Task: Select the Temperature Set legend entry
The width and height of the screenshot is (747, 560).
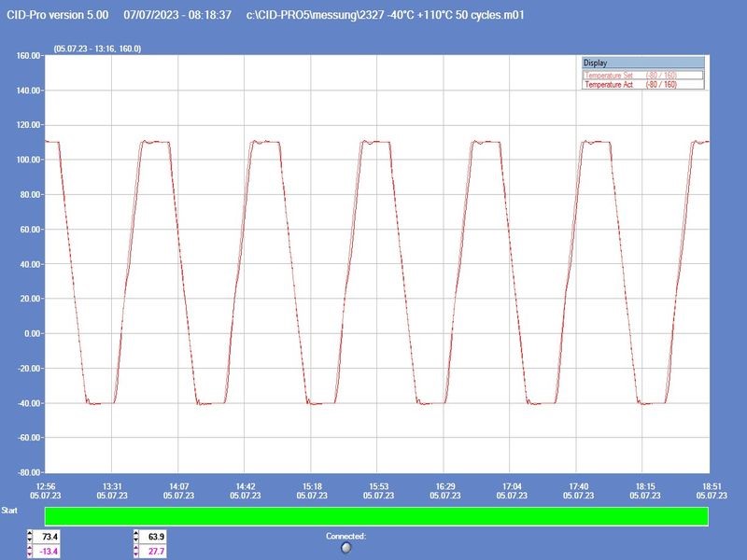Action: (642, 76)
